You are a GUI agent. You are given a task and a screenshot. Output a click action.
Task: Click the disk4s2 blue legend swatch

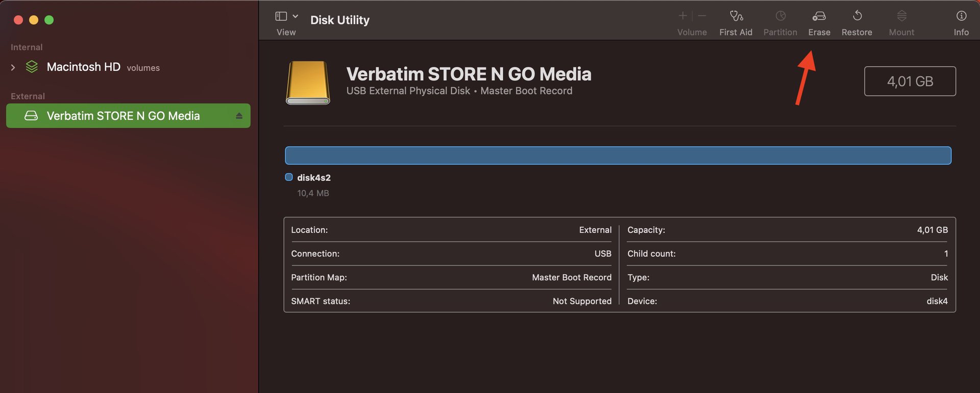point(289,177)
